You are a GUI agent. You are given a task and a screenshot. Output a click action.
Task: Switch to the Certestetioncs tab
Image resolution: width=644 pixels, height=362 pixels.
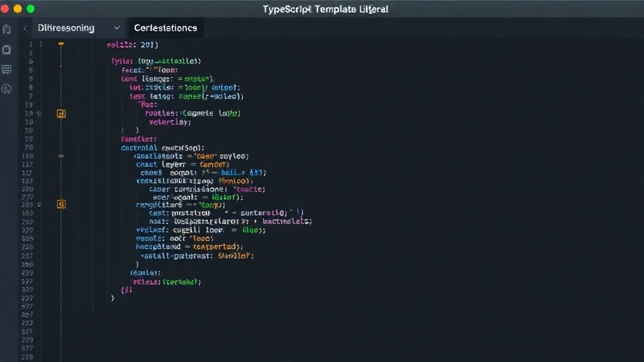(x=165, y=28)
